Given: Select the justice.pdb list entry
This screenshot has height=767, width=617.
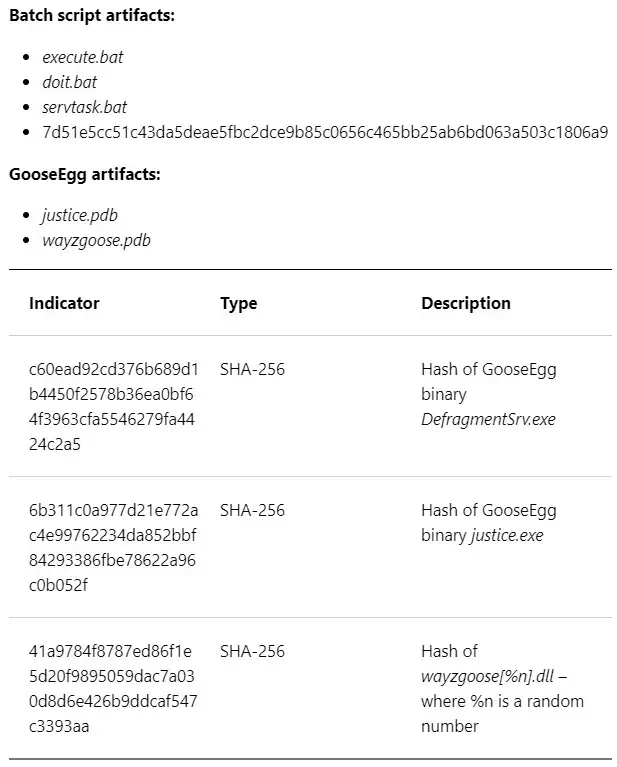Looking at the screenshot, I should [x=80, y=215].
